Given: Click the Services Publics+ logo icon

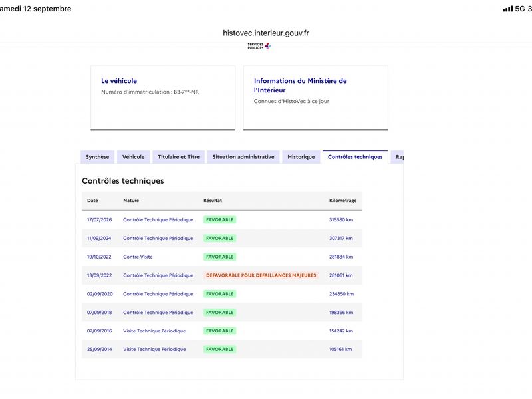Looking at the screenshot, I should click(x=259, y=46).
